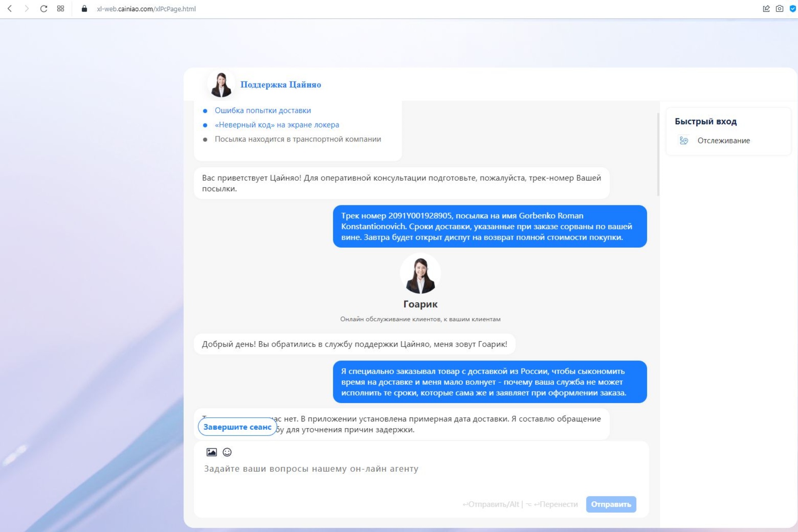The height and width of the screenshot is (532, 798).
Task: Click the greeting 'Вас приветствует Цайняо!' message
Action: pos(401,183)
